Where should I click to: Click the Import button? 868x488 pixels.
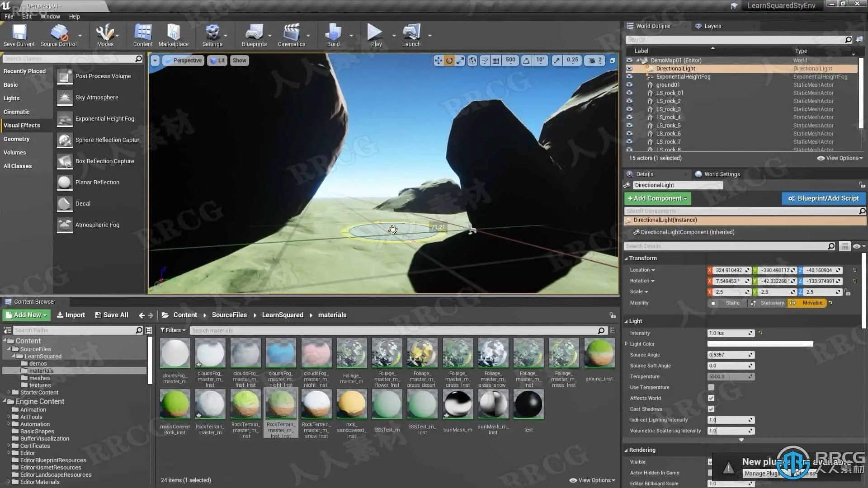71,315
